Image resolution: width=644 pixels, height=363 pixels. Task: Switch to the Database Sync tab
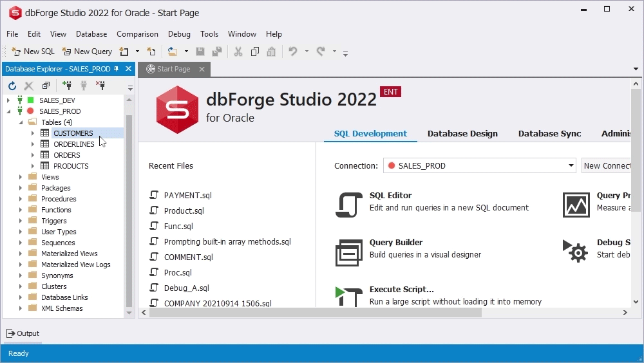point(549,133)
